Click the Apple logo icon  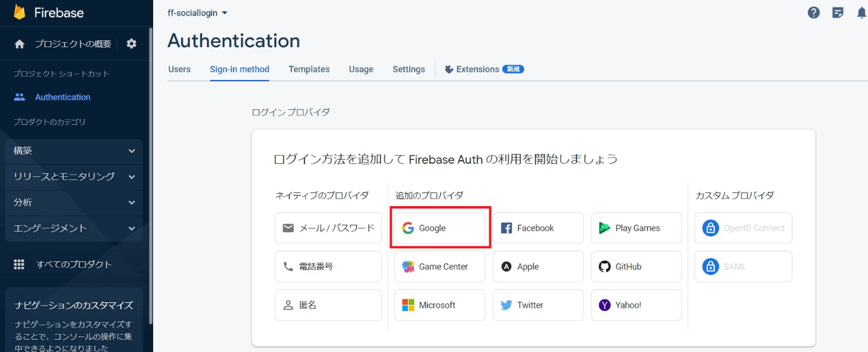[x=506, y=266]
